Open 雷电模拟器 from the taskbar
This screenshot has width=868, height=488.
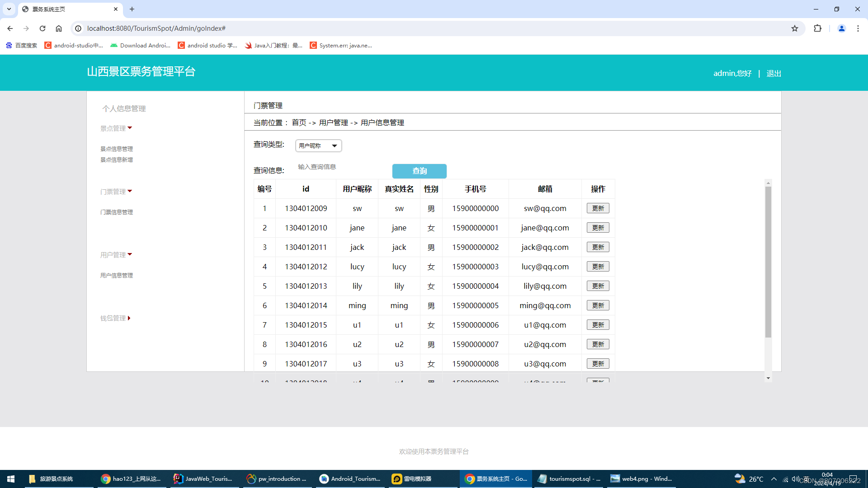411,479
